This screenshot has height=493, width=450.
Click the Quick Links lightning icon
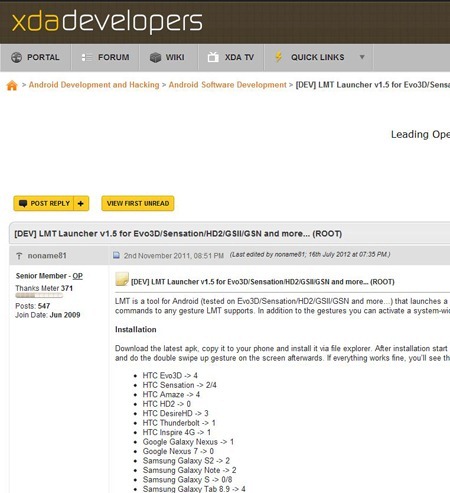pos(279,57)
